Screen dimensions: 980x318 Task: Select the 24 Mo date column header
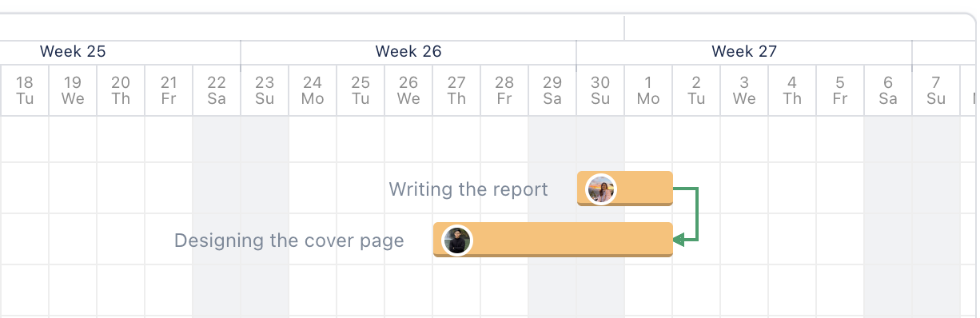pos(313,90)
